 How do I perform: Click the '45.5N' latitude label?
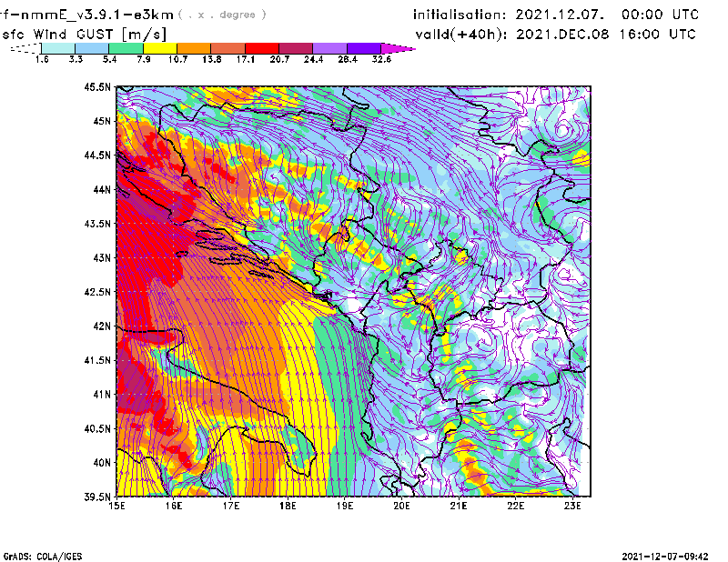tap(97, 86)
